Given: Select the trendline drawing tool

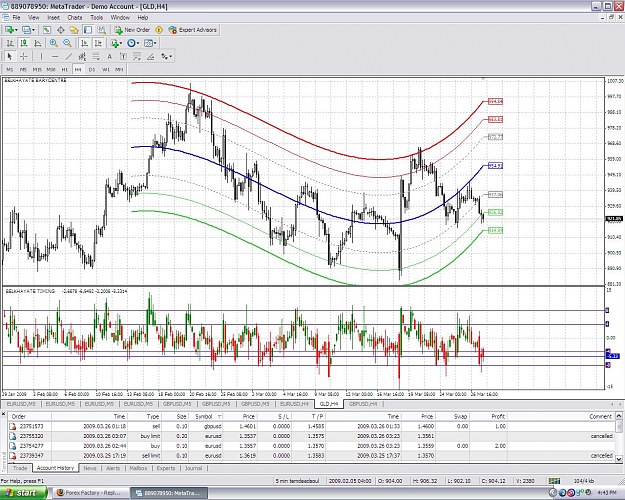Looking at the screenshot, I should click(69, 56).
